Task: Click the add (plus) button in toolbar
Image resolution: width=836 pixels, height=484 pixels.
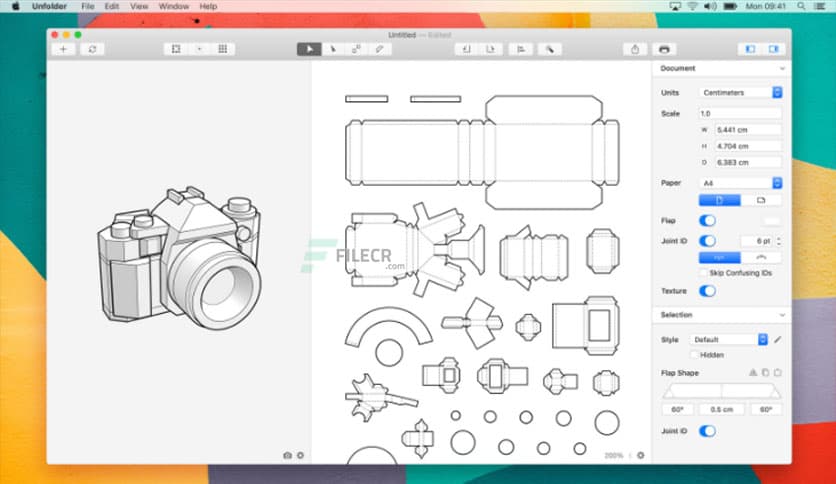Action: tap(64, 49)
